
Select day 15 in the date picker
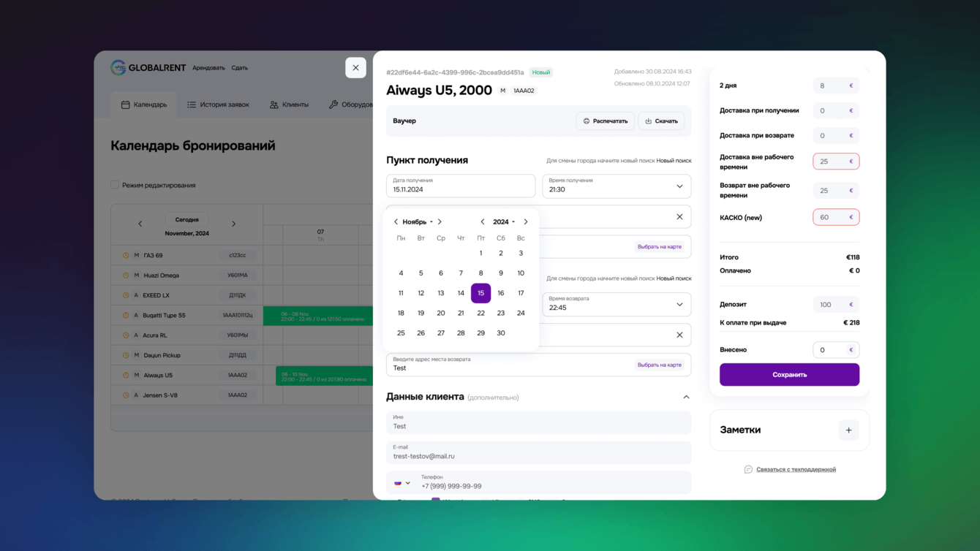point(480,293)
